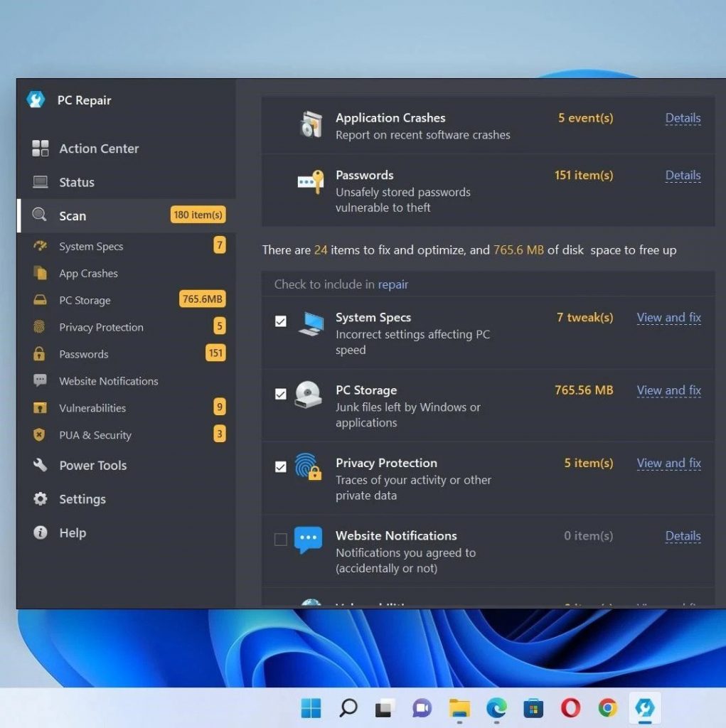This screenshot has height=728, width=726.
Task: Open Details link for Application Crashes
Action: point(683,119)
